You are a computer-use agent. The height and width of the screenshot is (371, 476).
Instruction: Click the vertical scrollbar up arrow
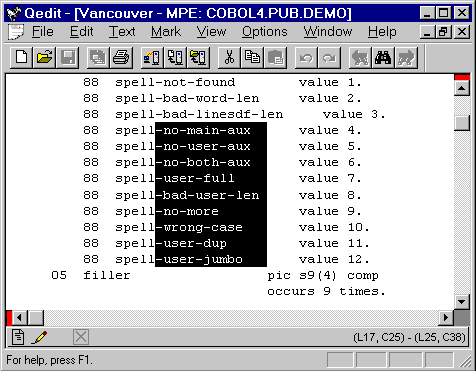[x=462, y=88]
